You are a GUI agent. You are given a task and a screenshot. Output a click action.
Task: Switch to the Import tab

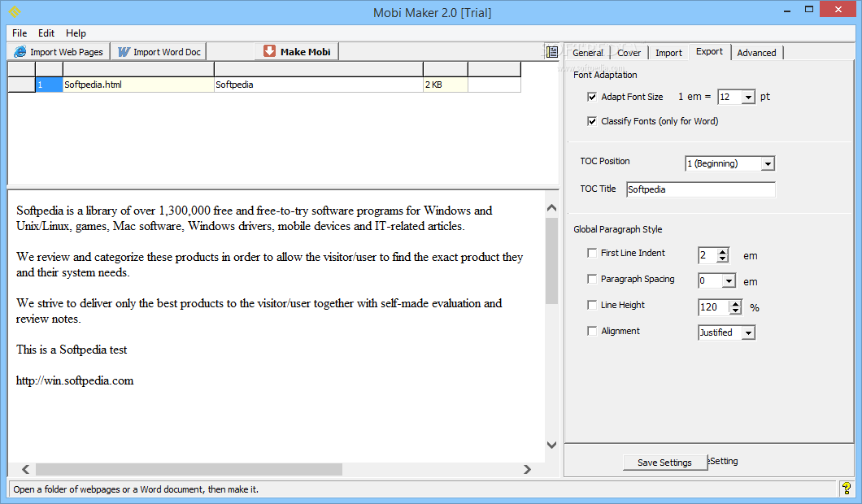(x=668, y=53)
